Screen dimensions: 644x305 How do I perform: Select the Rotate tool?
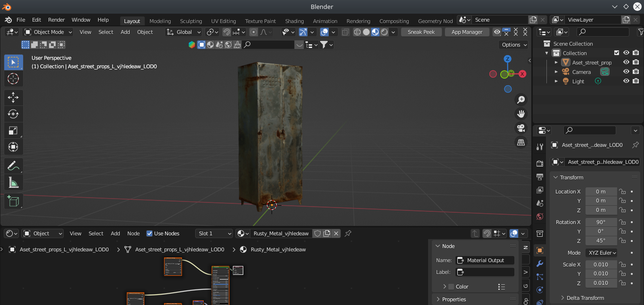[x=13, y=114]
